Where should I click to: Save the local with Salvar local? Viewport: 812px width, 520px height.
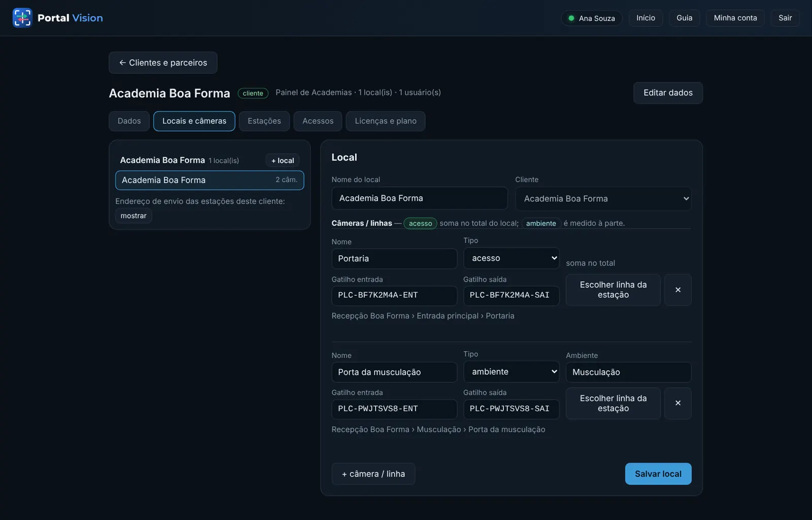click(658, 474)
